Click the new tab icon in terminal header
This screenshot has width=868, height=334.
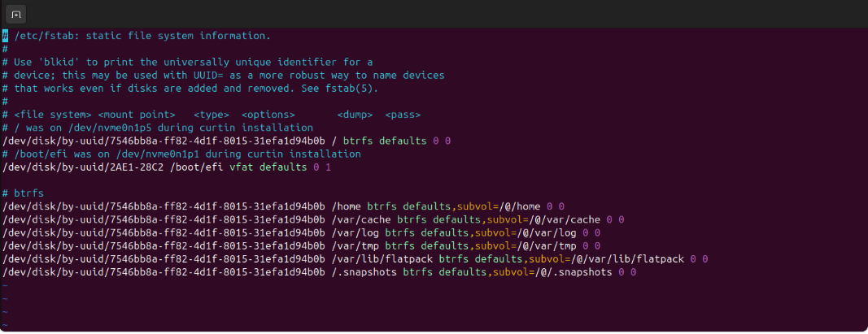(x=17, y=14)
